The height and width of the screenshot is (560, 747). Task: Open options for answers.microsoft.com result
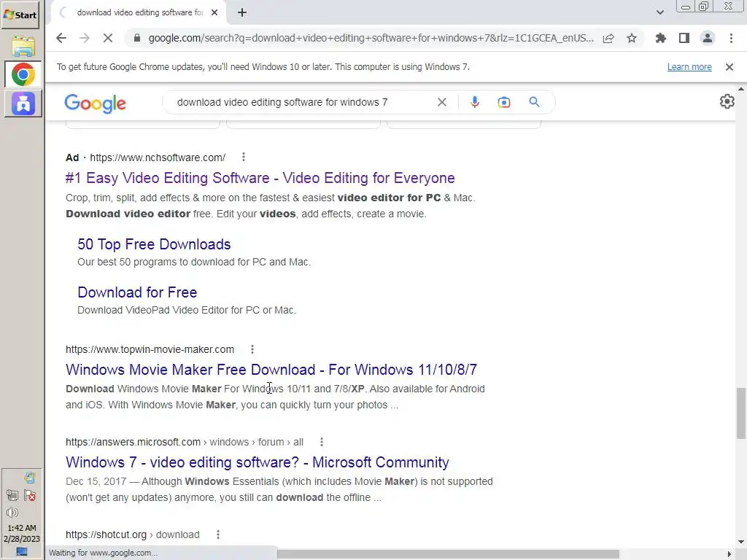pyautogui.click(x=322, y=442)
